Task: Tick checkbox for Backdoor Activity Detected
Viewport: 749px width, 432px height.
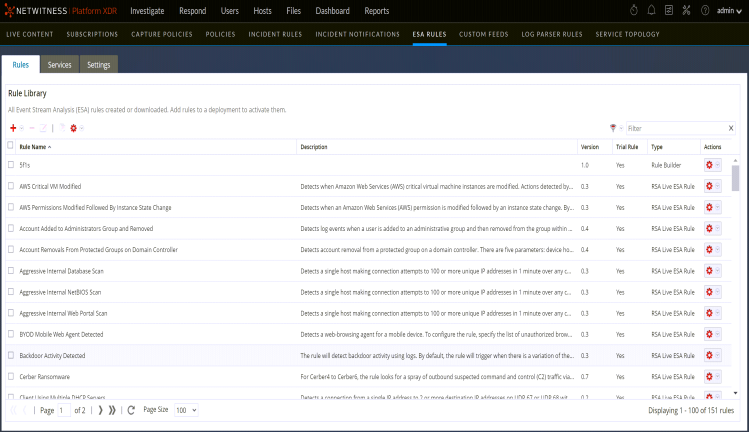Action: (11, 355)
